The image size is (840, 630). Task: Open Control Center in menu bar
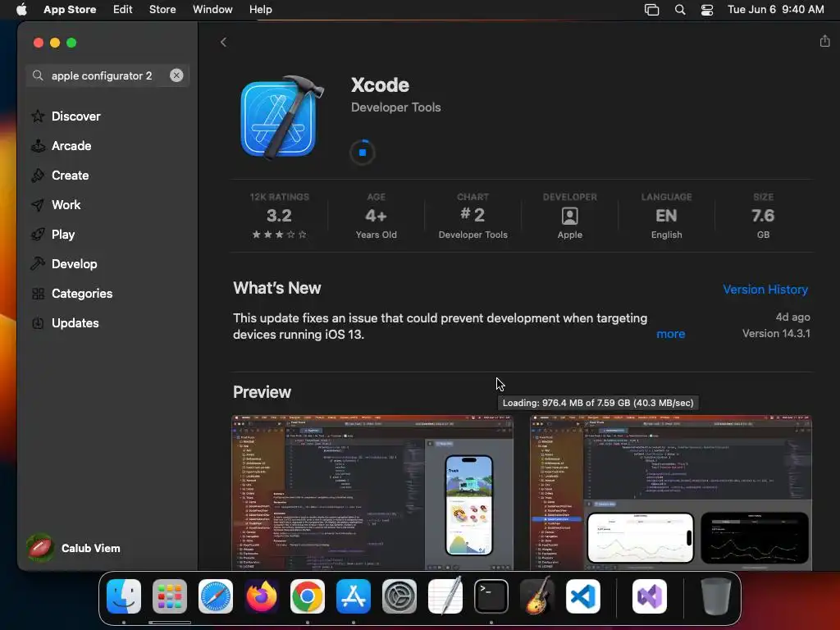(707, 10)
